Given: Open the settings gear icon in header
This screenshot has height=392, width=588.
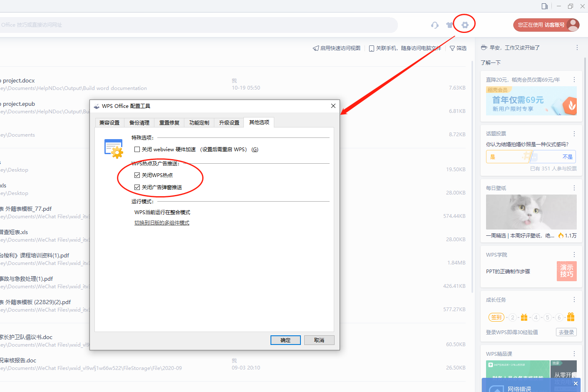Looking at the screenshot, I should pyautogui.click(x=465, y=25).
